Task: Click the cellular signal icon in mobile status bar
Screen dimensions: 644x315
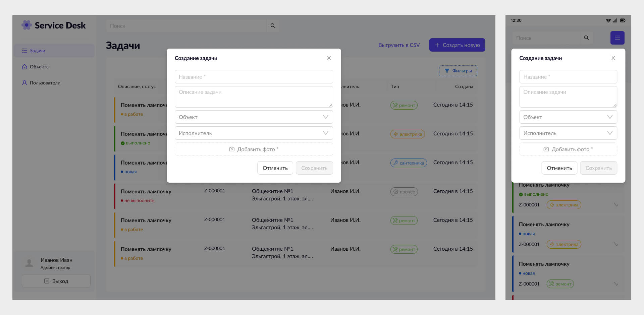Action: [x=615, y=20]
